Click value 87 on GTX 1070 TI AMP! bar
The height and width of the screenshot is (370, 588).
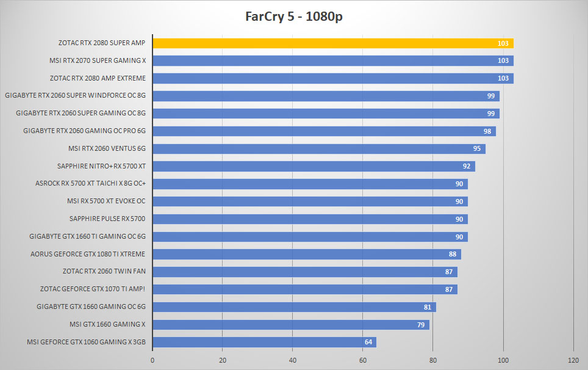coord(448,289)
